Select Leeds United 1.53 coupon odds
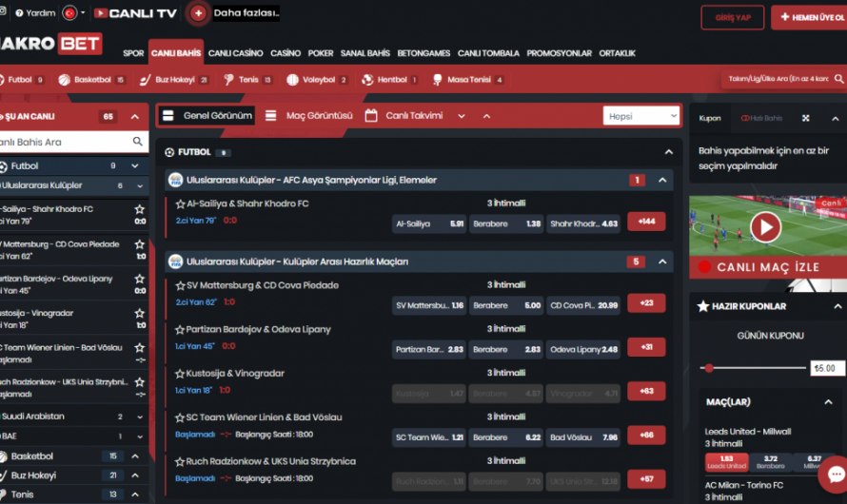Screen dimensions: 847x504 726,462
